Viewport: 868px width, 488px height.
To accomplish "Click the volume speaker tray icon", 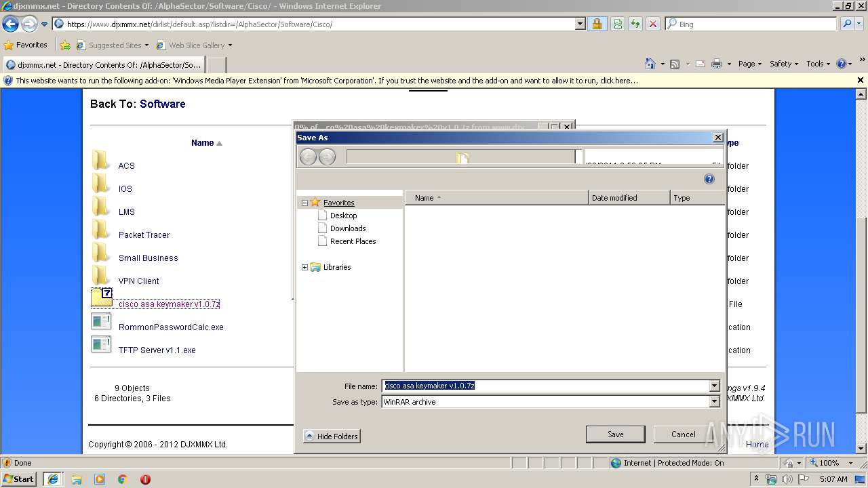I will coord(787,479).
